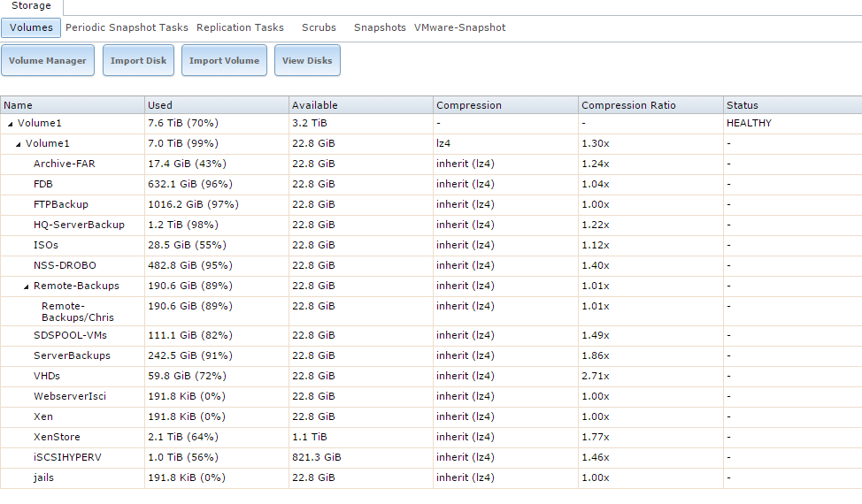This screenshot has height=504, width=862.
Task: Select the VHDs dataset
Action: click(47, 376)
